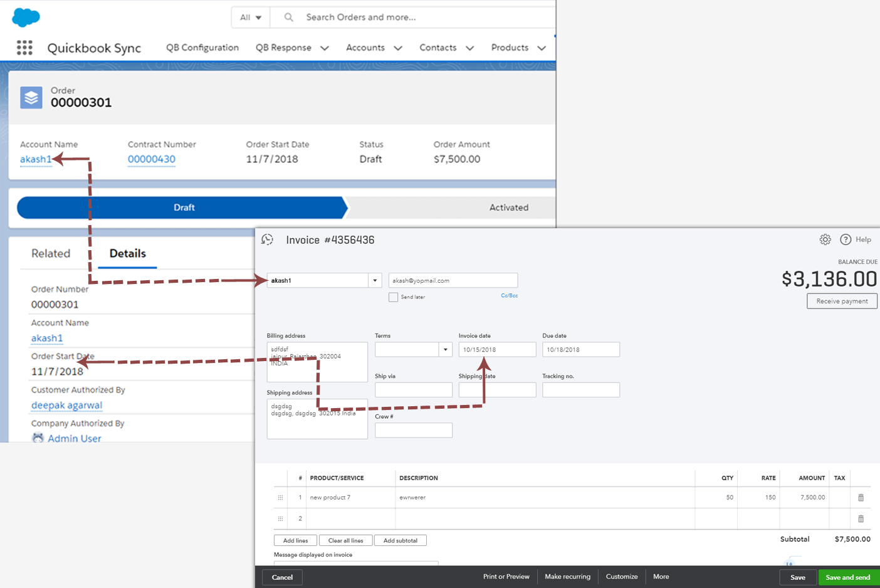This screenshot has width=880, height=588.
Task: Click Save and send
Action: pyautogui.click(x=848, y=577)
